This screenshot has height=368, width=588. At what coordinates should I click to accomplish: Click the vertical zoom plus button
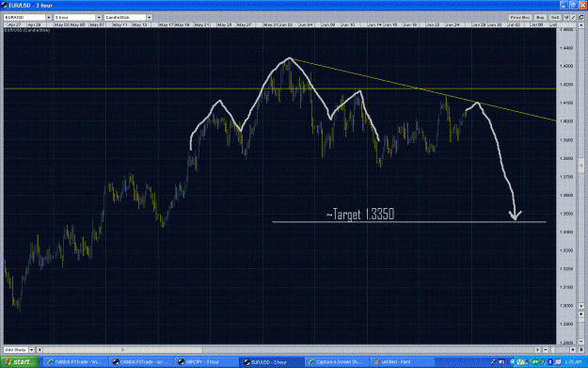pos(581,314)
